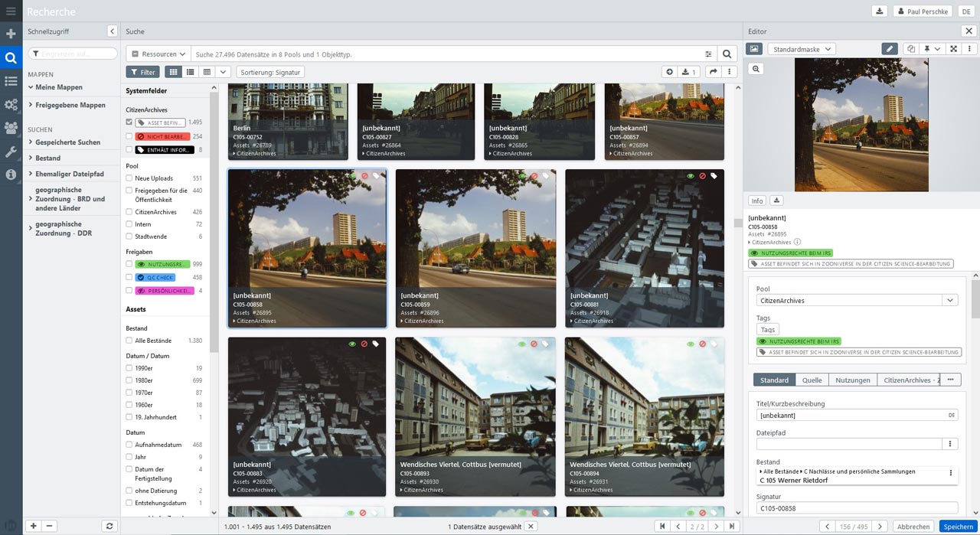This screenshot has height=535, width=980.
Task: Click the download tray icon in the header
Action: coord(880,11)
